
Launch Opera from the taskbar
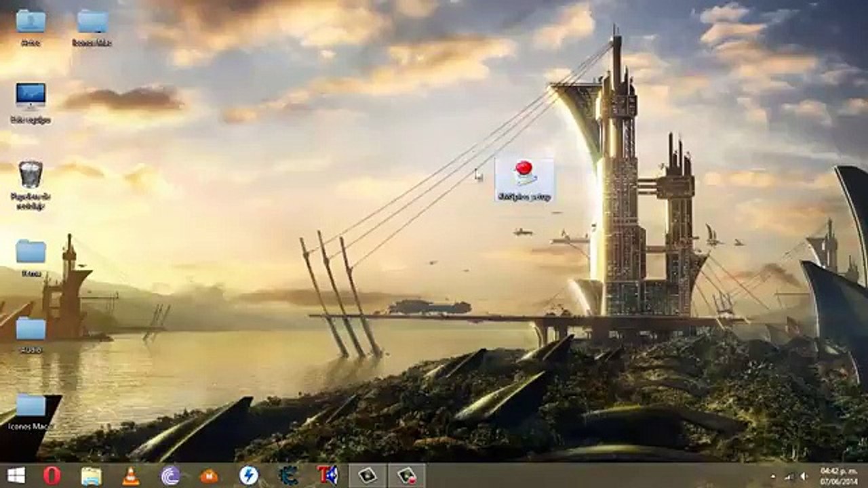[52, 476]
